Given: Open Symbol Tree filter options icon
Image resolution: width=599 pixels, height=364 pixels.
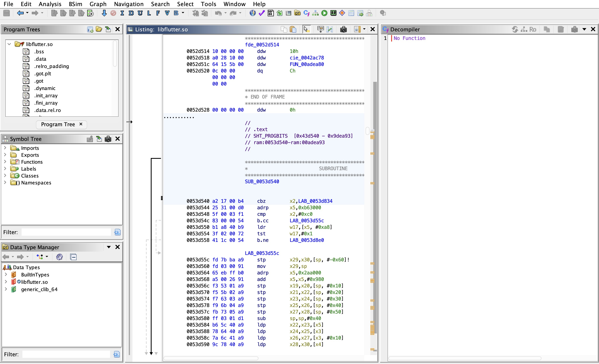Looking at the screenshot, I should [x=117, y=232].
